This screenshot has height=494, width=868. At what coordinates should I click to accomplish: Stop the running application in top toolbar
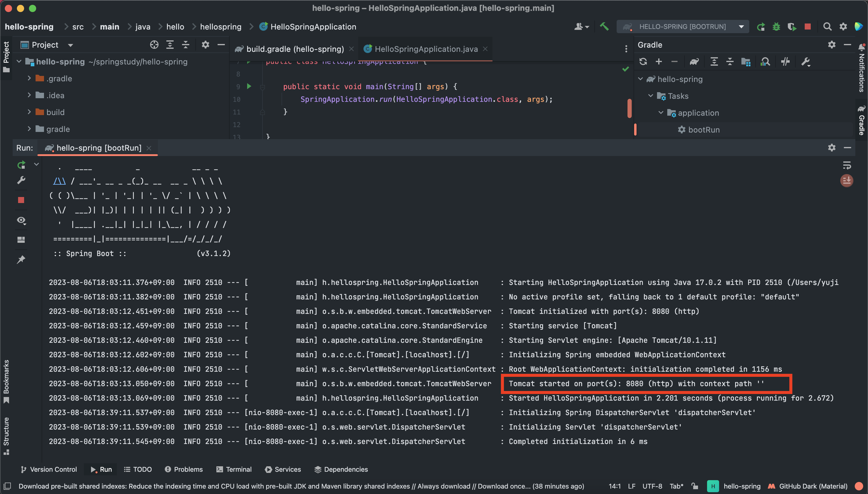click(808, 27)
